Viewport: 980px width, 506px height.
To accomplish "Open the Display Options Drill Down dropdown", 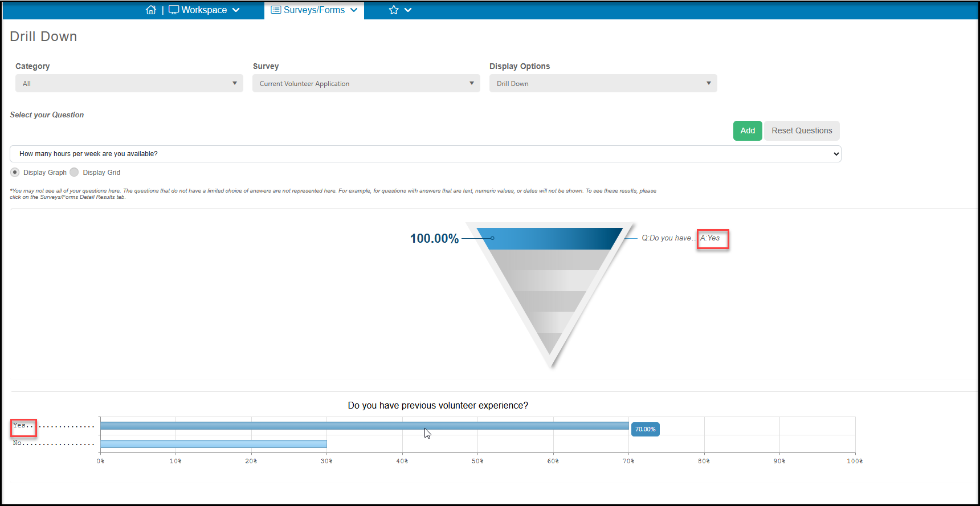I will 603,83.
